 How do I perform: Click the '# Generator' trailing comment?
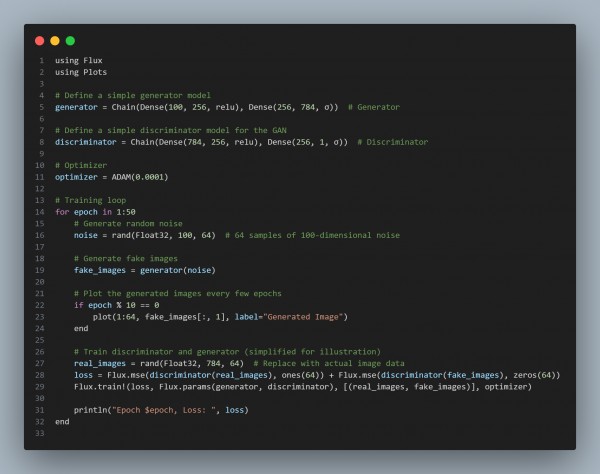[x=374, y=107]
